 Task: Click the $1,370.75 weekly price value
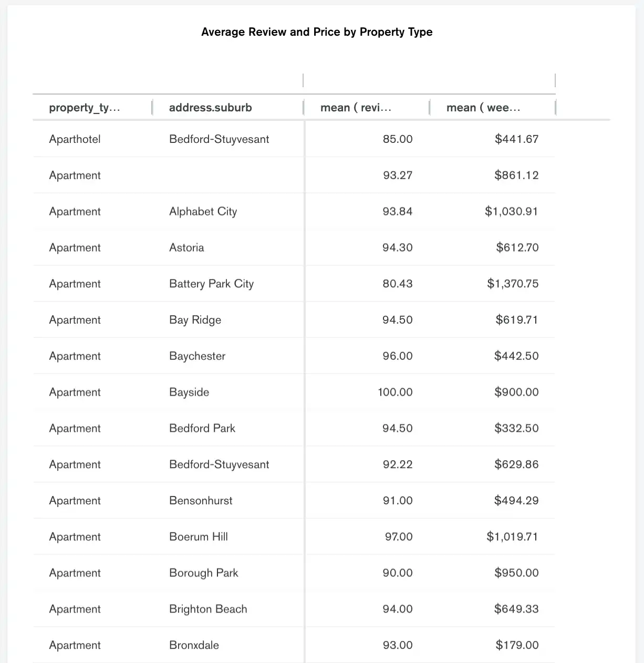[512, 284]
